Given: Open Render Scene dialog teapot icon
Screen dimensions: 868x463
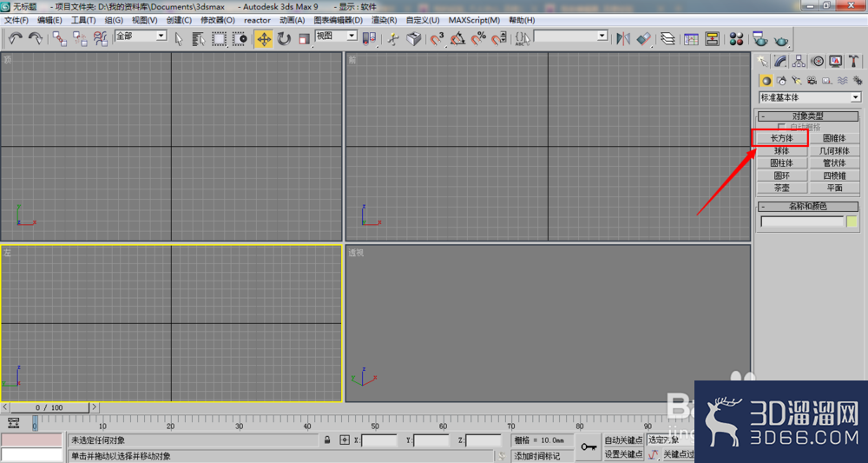Looking at the screenshot, I should [x=760, y=39].
